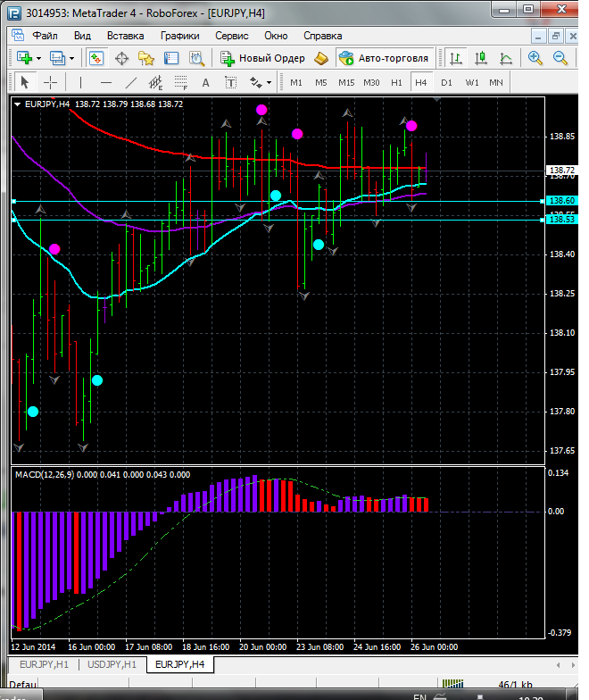Open the Графики menu
This screenshot has width=589, height=700.
click(180, 36)
